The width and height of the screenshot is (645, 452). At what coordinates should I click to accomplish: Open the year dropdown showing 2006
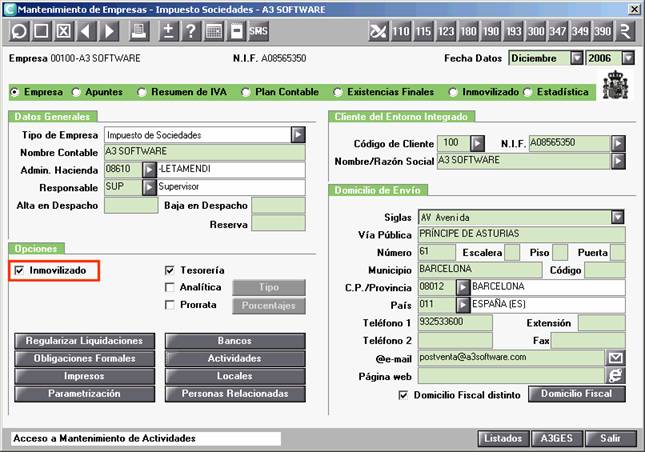(x=628, y=58)
